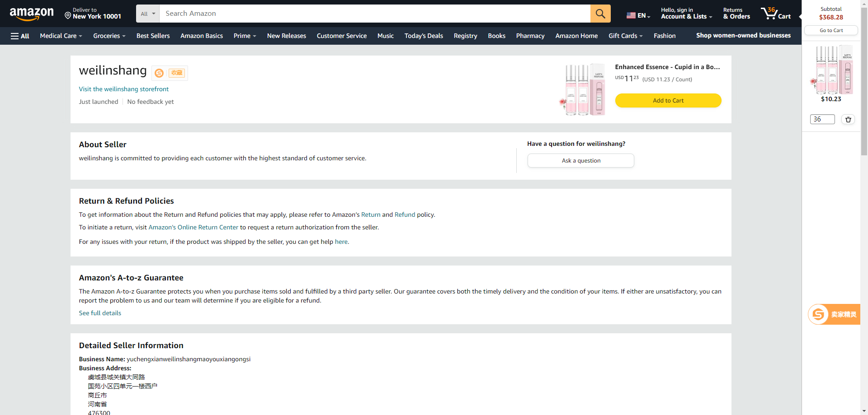Viewport: 868px width, 415px height.
Task: Expand Account & Lists menu
Action: pos(686,14)
